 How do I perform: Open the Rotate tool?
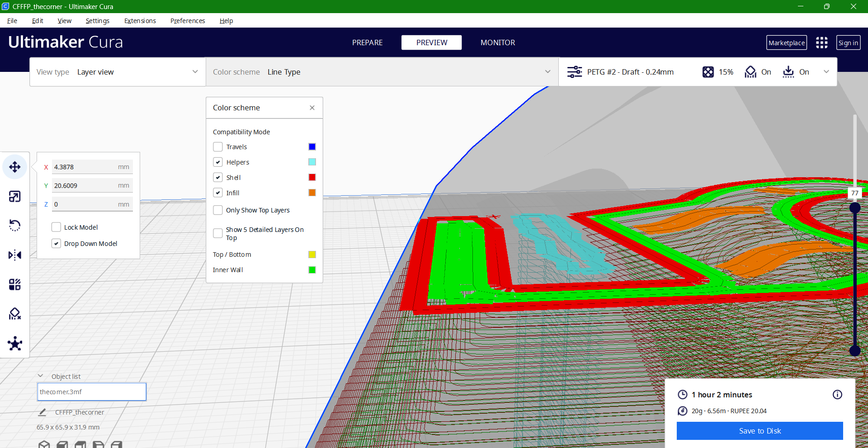tap(14, 226)
